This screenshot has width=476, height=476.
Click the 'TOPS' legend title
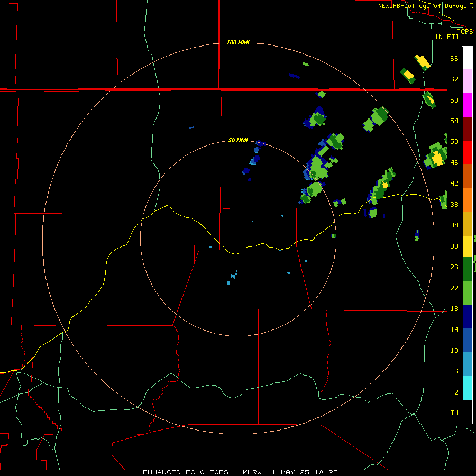(465, 31)
